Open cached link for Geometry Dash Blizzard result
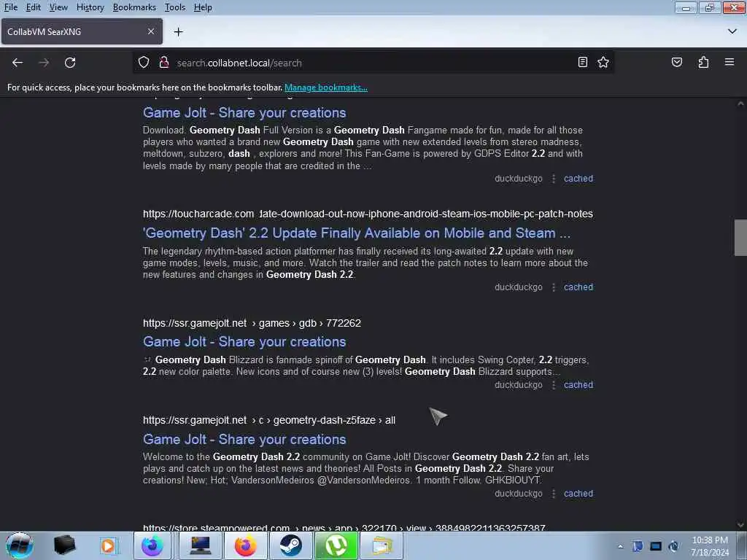This screenshot has width=747, height=560. [578, 385]
